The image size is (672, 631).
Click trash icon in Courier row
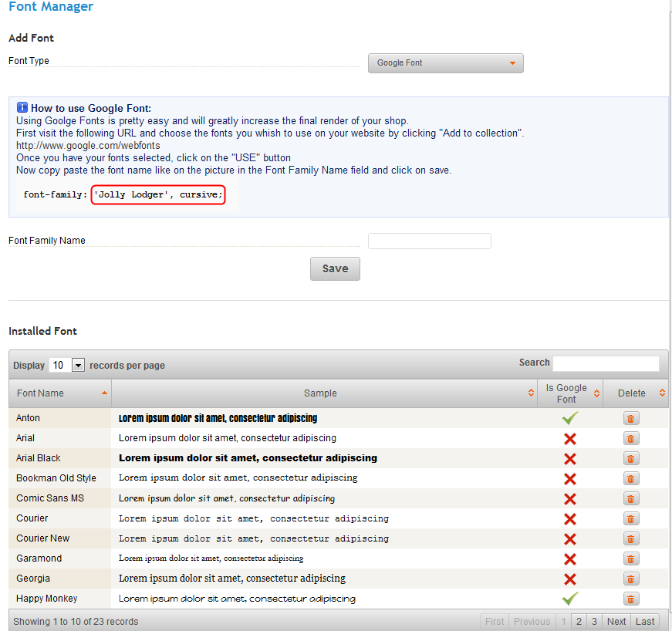(631, 519)
